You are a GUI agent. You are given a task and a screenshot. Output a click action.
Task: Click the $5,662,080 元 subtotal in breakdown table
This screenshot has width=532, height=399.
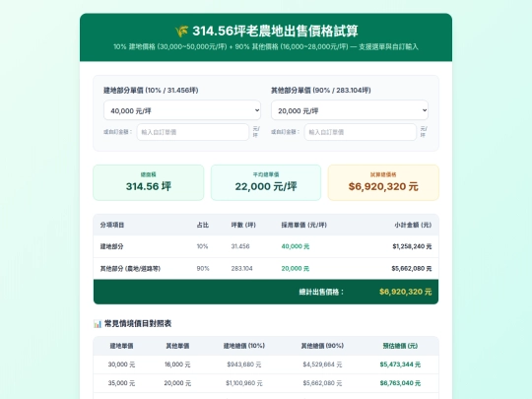412,268
